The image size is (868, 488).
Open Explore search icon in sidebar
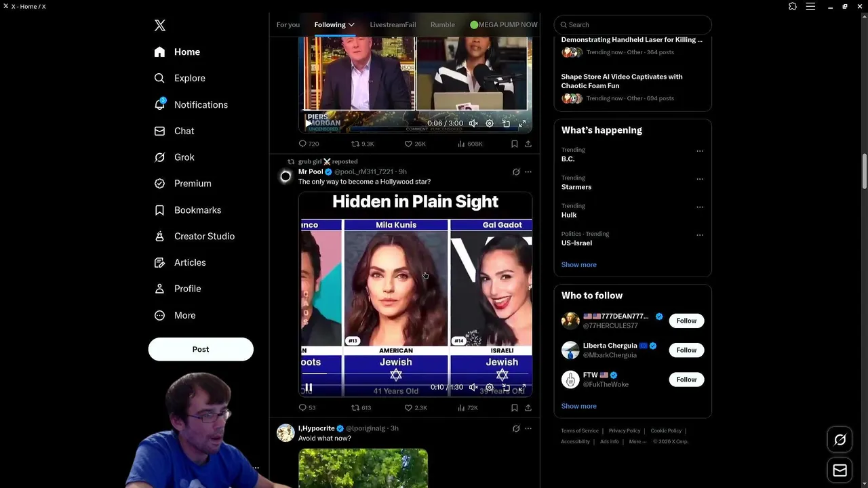159,78
